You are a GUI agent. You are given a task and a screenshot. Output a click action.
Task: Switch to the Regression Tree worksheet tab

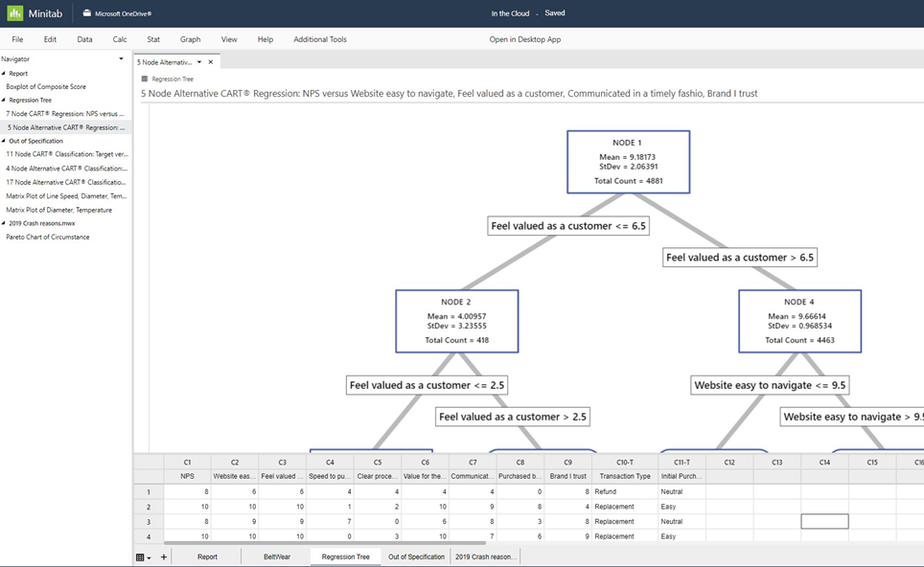[x=346, y=557]
